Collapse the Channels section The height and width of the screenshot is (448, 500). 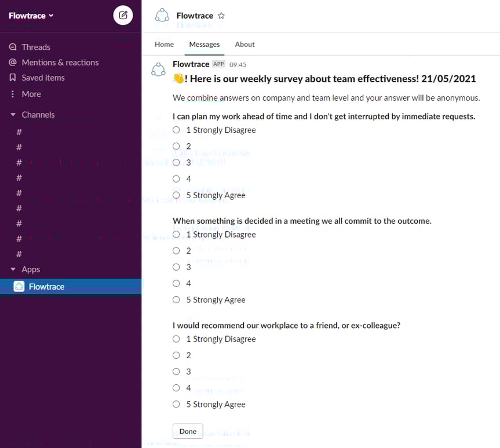(13, 114)
